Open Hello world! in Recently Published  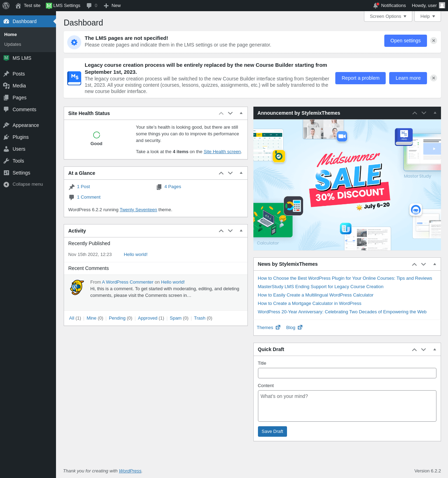point(136,255)
